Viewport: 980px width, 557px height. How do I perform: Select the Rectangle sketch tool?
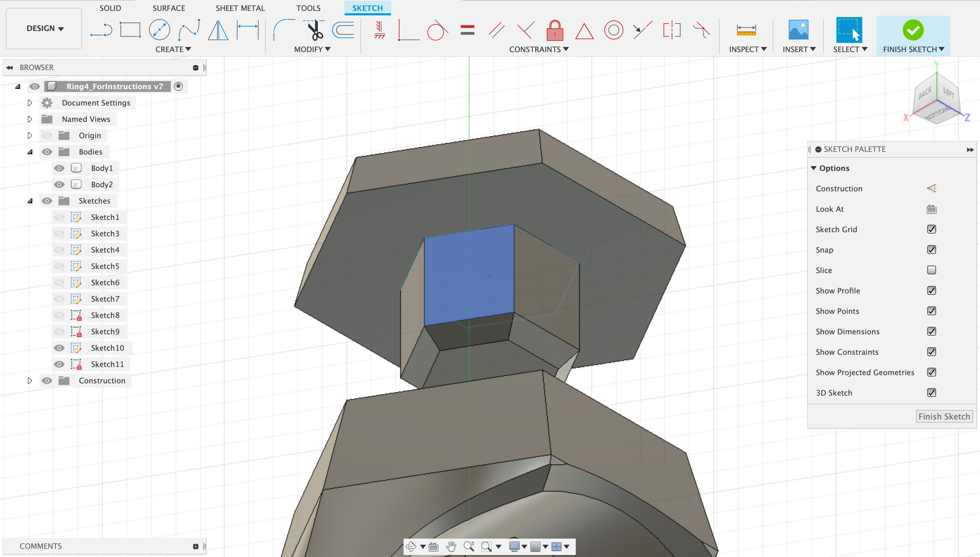[130, 30]
